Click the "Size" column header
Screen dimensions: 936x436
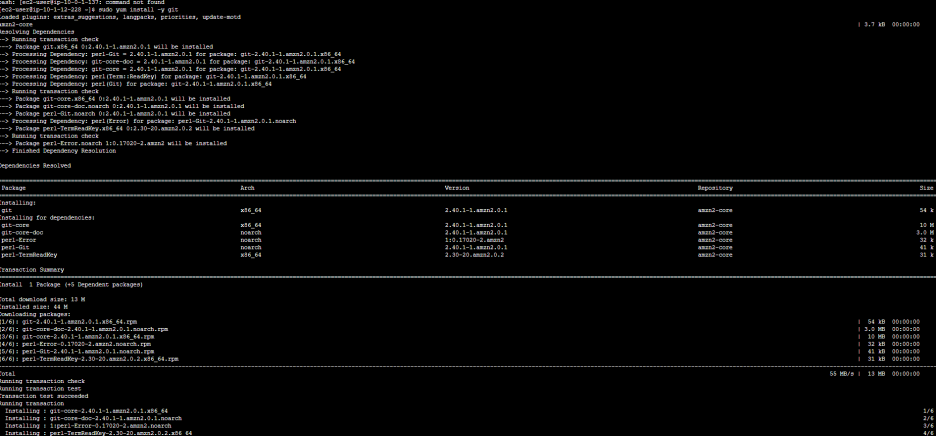pyautogui.click(x=926, y=188)
